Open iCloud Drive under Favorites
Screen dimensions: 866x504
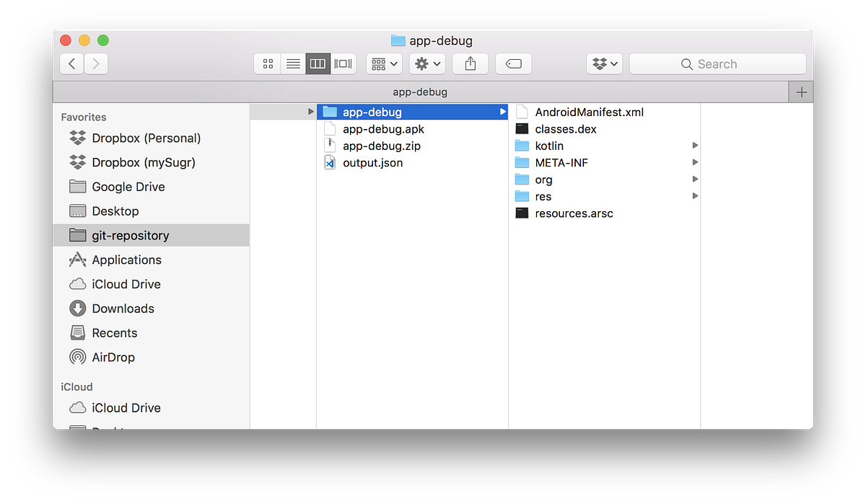click(x=152, y=284)
